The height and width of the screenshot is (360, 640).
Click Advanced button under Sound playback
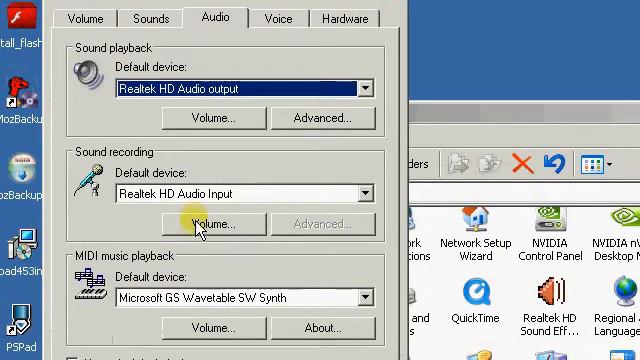tap(323, 118)
